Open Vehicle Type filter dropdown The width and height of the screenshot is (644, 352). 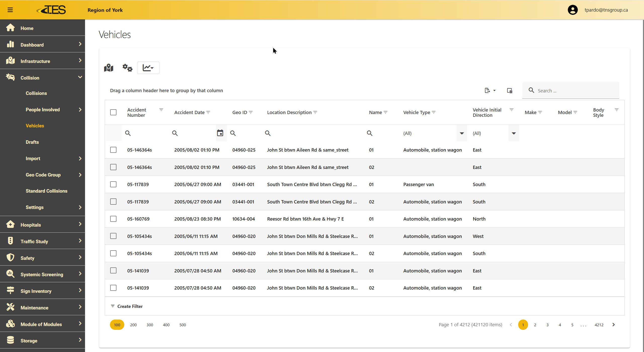462,133
